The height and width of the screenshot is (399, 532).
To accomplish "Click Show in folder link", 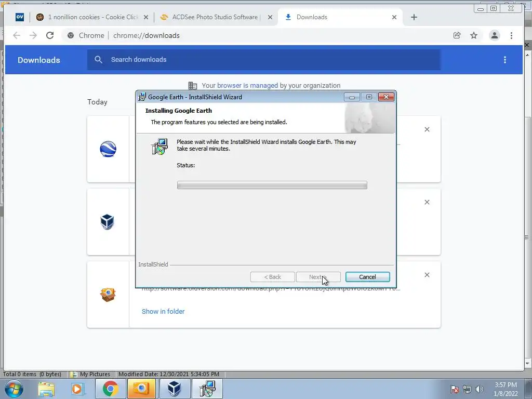I will (x=163, y=312).
